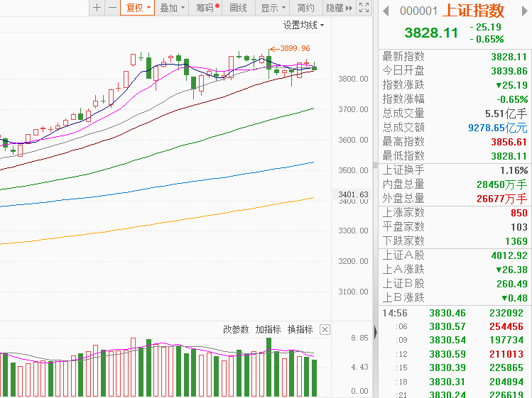Go to previous stock with left arrow
Viewport: 532px width, 398px height.
coord(386,11)
